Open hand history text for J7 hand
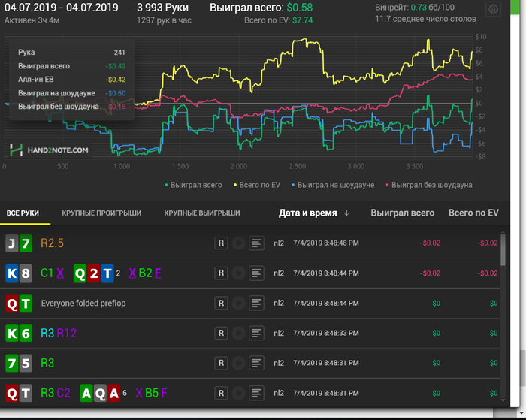The height and width of the screenshot is (420, 526). click(x=257, y=243)
